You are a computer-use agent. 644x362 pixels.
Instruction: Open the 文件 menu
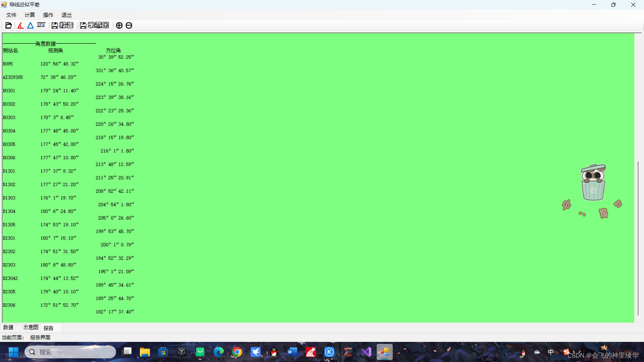(11, 15)
